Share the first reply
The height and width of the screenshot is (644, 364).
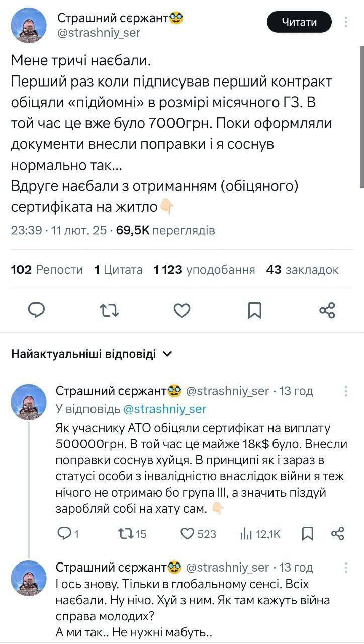(x=338, y=534)
